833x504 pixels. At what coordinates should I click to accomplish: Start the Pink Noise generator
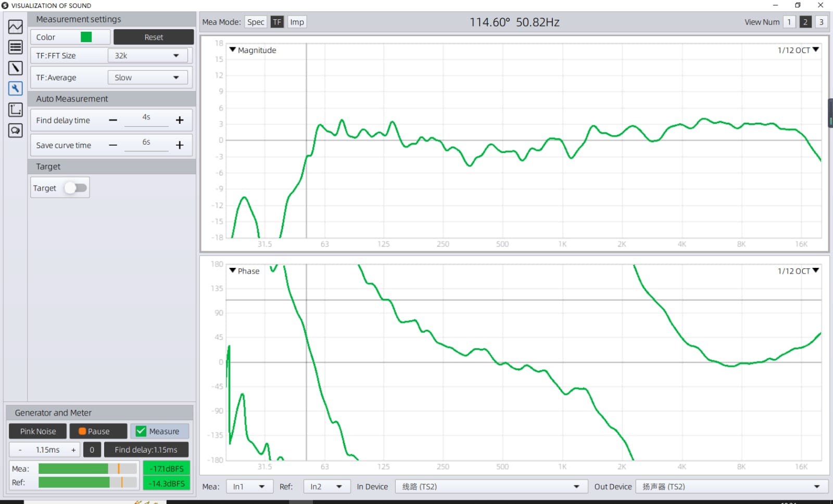[37, 431]
